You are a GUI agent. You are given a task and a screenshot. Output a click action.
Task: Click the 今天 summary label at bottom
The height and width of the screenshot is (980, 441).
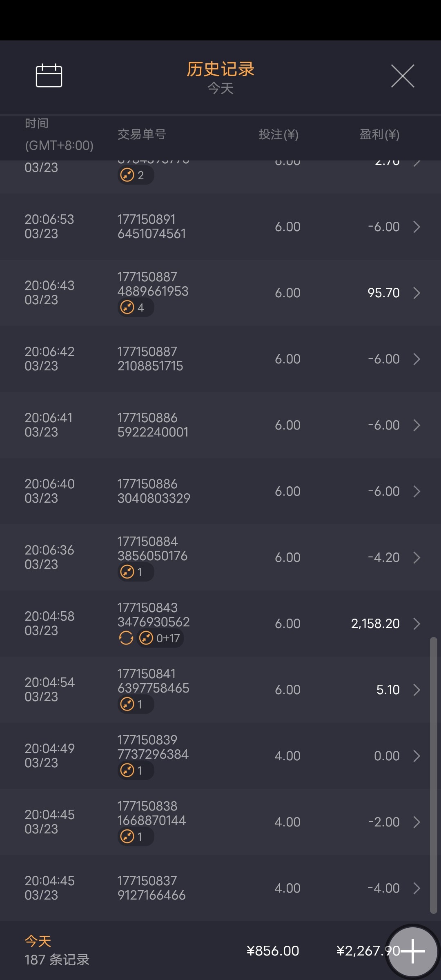point(38,941)
